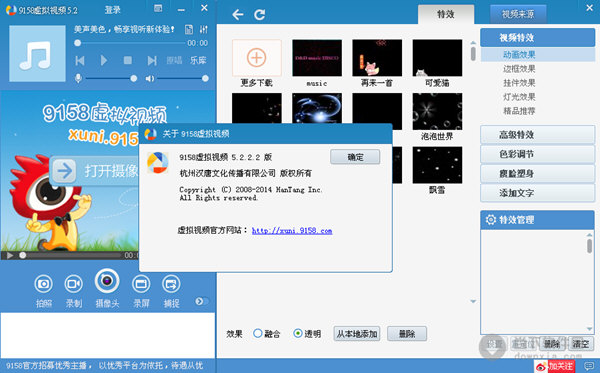The width and height of the screenshot is (600, 373).
Task: Select the 飘雪 effect thumbnail
Action: pyautogui.click(x=437, y=165)
